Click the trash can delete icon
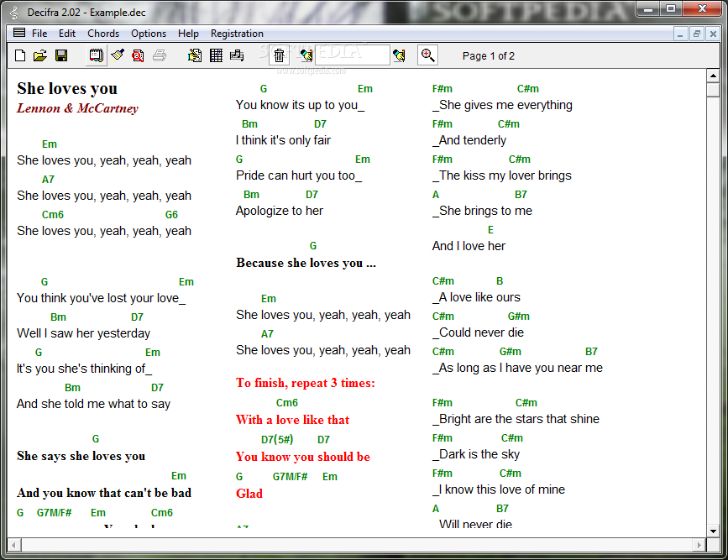The image size is (728, 560). coord(279,55)
